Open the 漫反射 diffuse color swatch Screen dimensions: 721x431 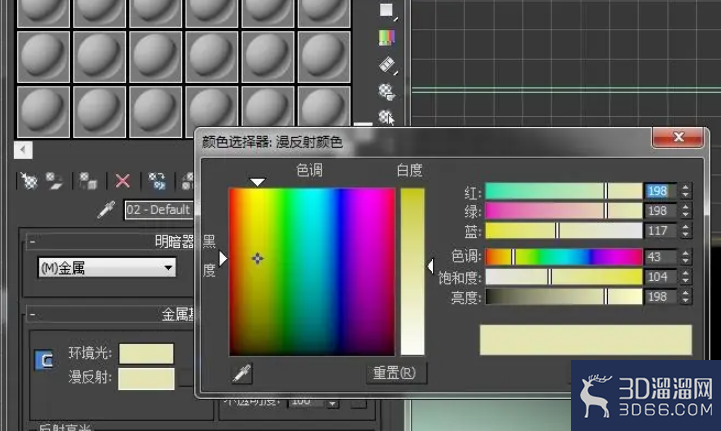pyautogui.click(x=146, y=379)
